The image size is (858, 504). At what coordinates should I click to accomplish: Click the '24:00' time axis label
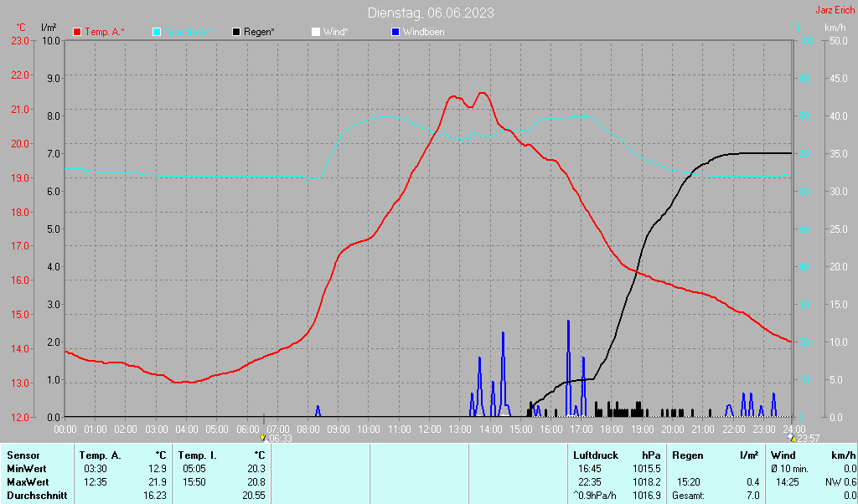click(794, 429)
